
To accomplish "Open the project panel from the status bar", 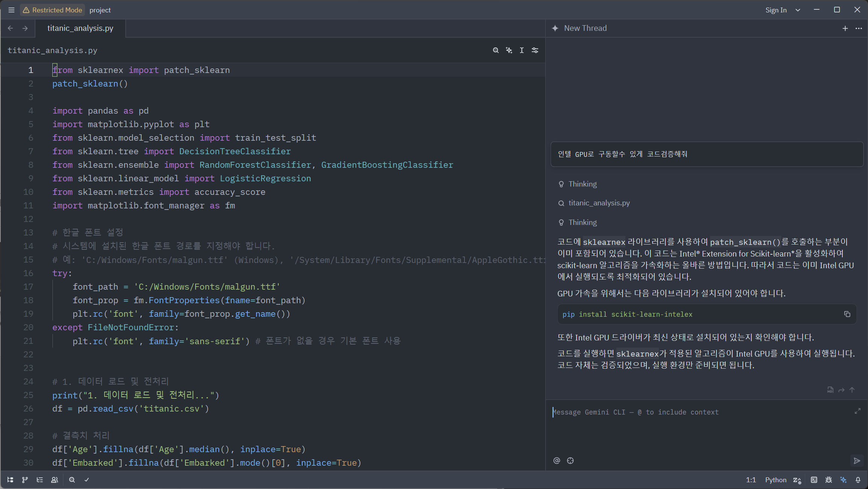I will (10, 480).
